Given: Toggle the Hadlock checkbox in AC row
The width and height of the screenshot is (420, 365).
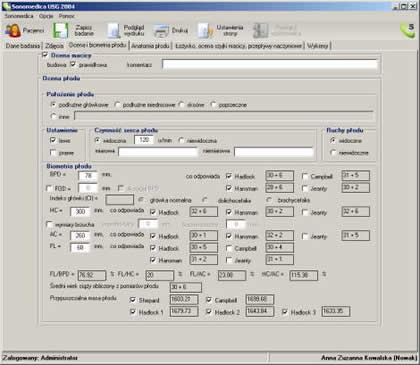Looking at the screenshot, I should tap(153, 236).
